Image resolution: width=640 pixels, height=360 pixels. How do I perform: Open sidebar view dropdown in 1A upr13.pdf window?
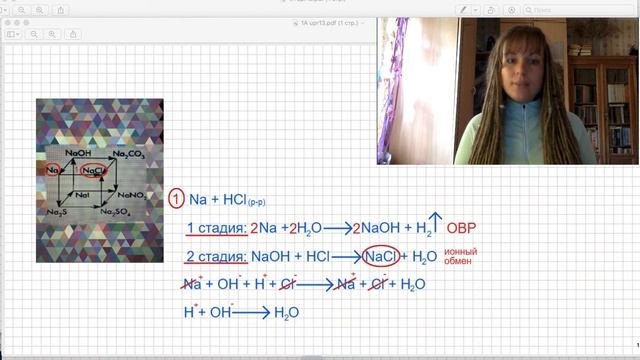[13, 34]
